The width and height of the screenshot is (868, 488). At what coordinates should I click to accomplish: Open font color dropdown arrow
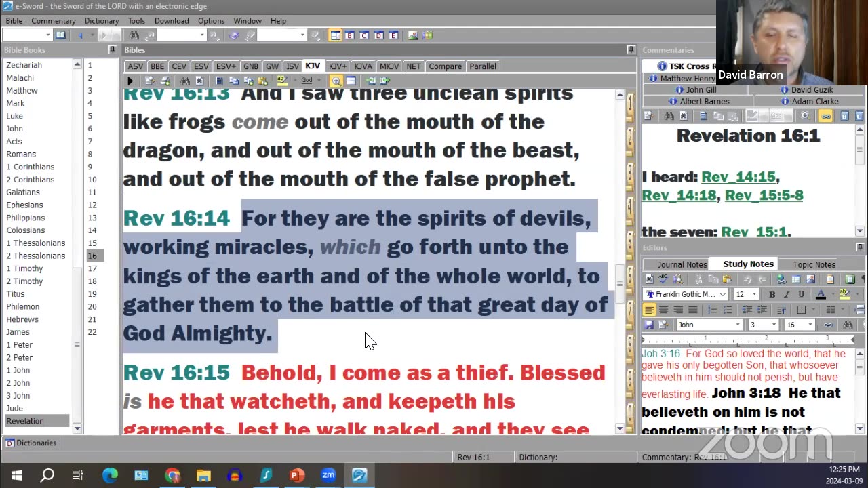click(x=833, y=294)
